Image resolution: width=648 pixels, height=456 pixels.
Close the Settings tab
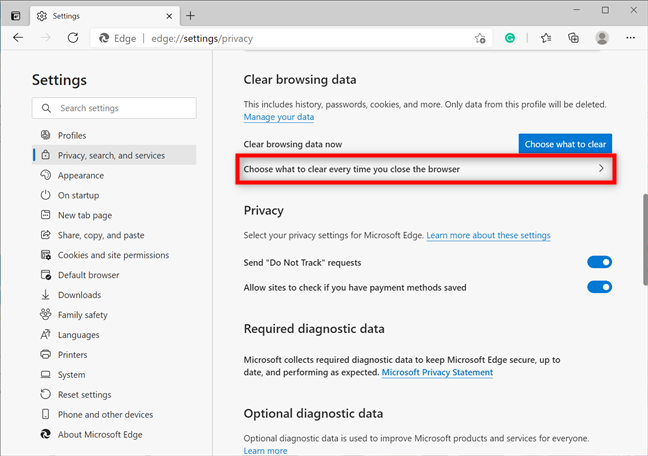point(169,16)
